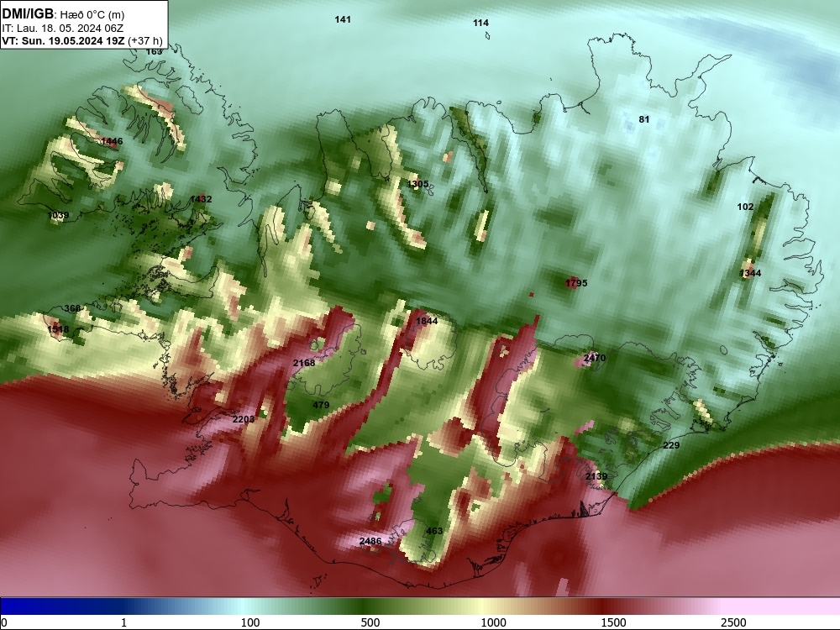840x630 pixels.
Task: Select the valid time line 'VT: Sun. 19.05.2024 19Z'
Action: click(63, 40)
